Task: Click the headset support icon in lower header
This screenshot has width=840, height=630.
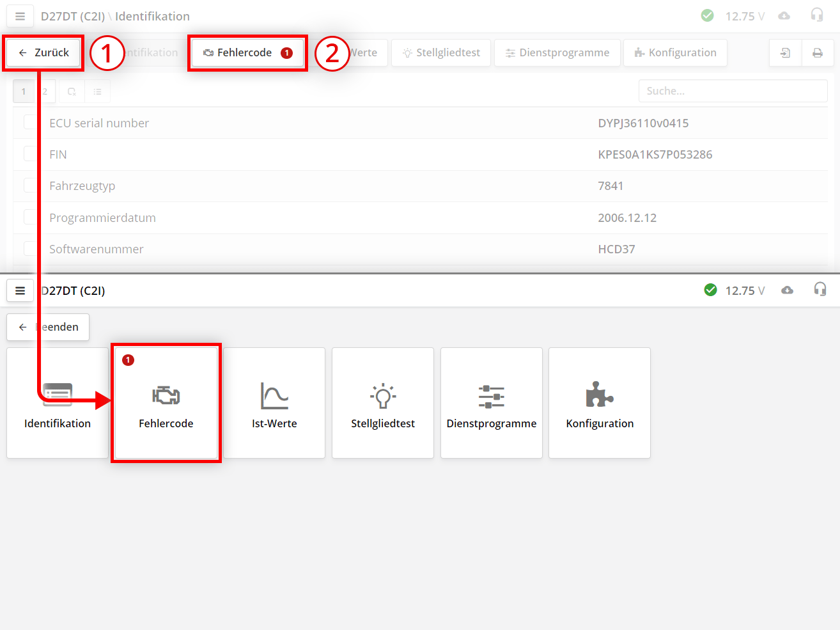Action: (x=820, y=290)
